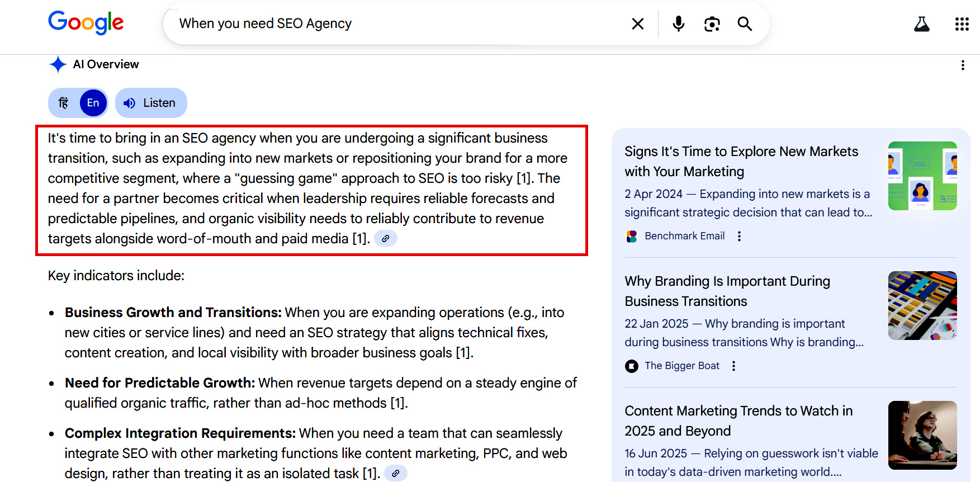Open the Google logo homepage link
The image size is (980, 482).
[x=86, y=23]
